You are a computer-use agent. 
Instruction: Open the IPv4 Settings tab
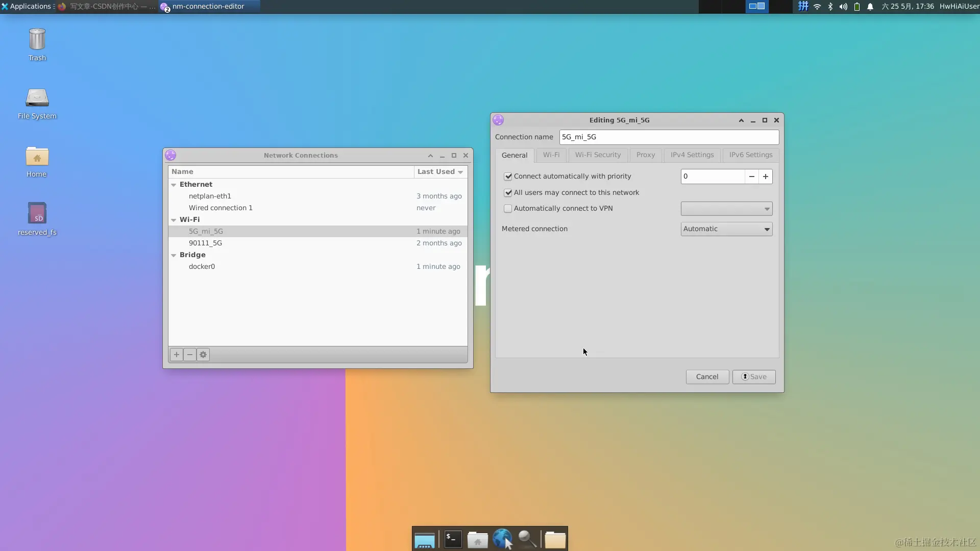(692, 155)
